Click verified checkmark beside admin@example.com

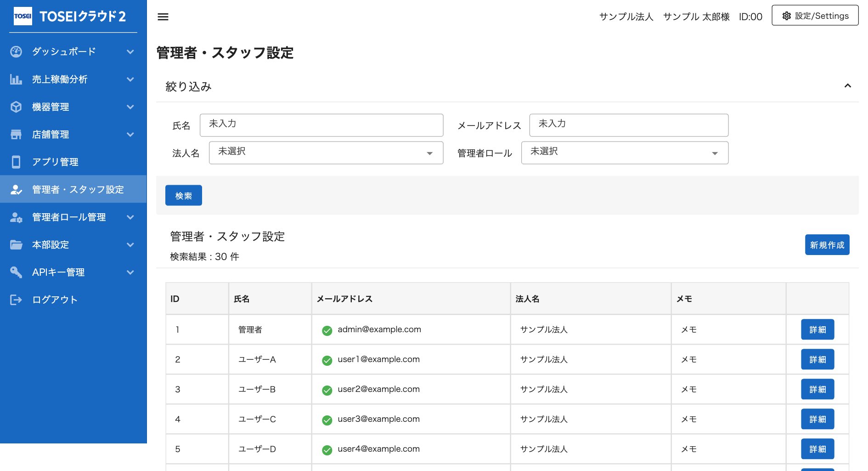(327, 330)
